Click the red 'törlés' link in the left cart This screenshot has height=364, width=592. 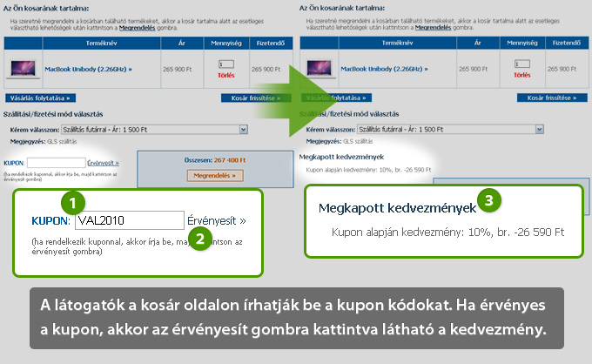click(226, 75)
